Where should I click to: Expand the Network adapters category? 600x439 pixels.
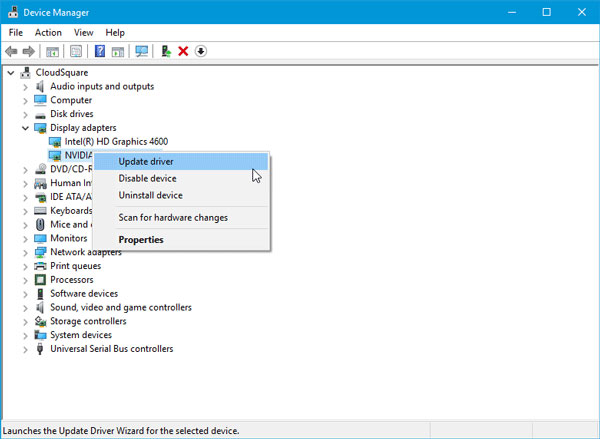point(25,253)
